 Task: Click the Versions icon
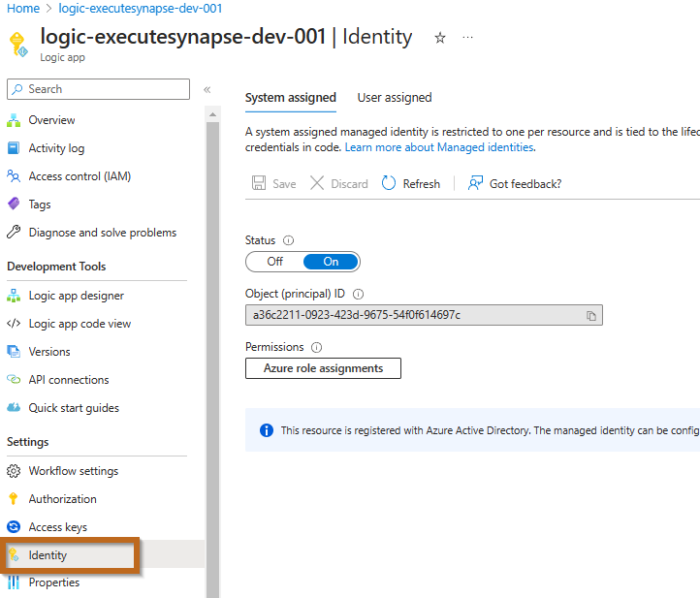14,351
